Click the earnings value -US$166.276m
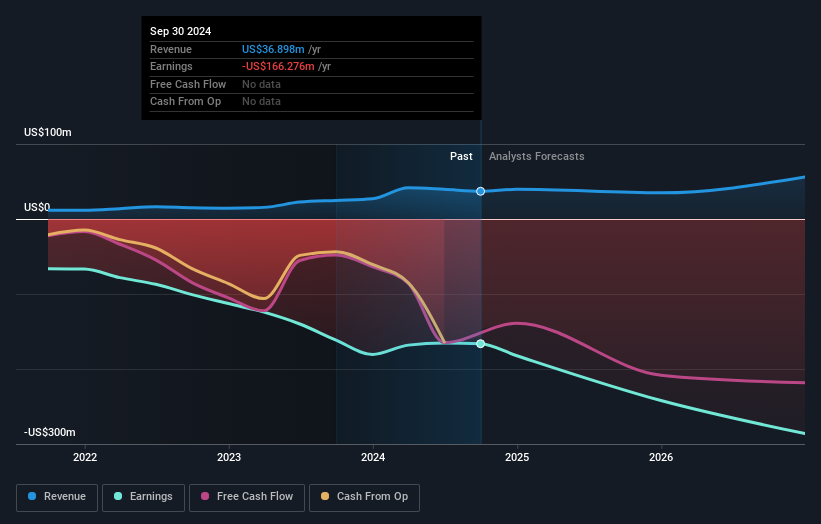821x524 pixels. (x=278, y=66)
